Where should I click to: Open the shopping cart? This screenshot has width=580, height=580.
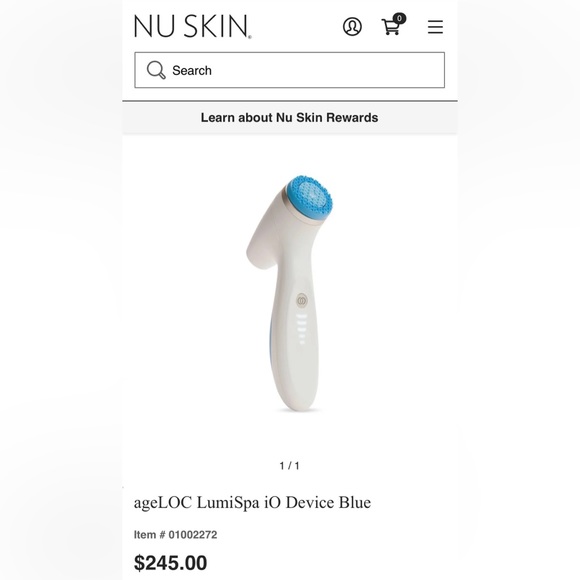coord(391,27)
